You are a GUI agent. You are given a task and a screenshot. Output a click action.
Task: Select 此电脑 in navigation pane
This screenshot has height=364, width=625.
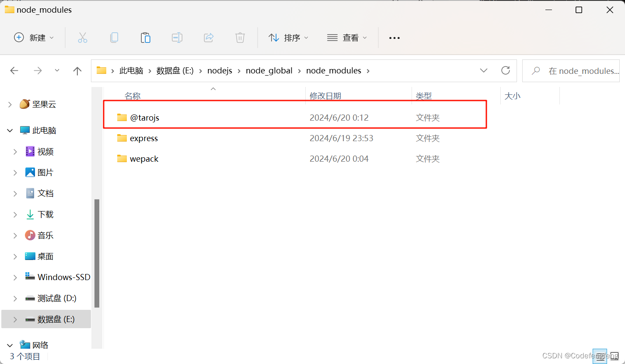pyautogui.click(x=44, y=130)
